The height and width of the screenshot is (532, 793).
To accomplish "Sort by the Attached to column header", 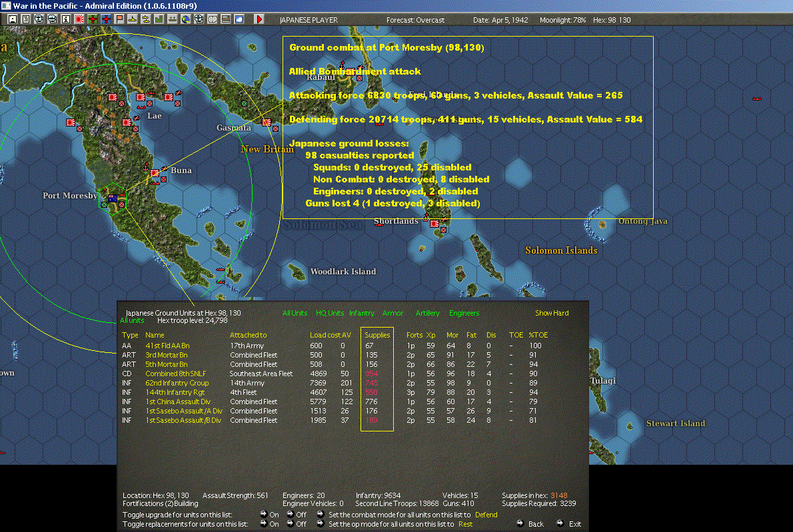I will point(248,335).
